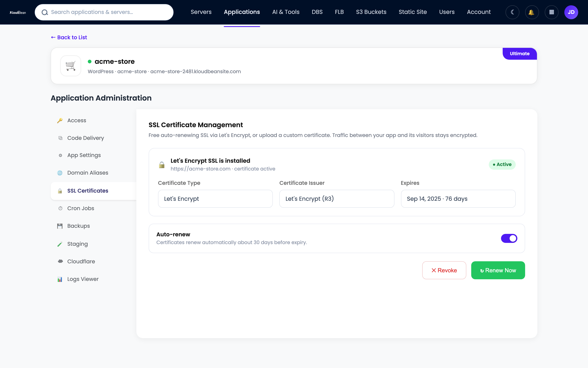Screen dimensions: 588x368
Task: Go Back to List
Action: pos(69,37)
